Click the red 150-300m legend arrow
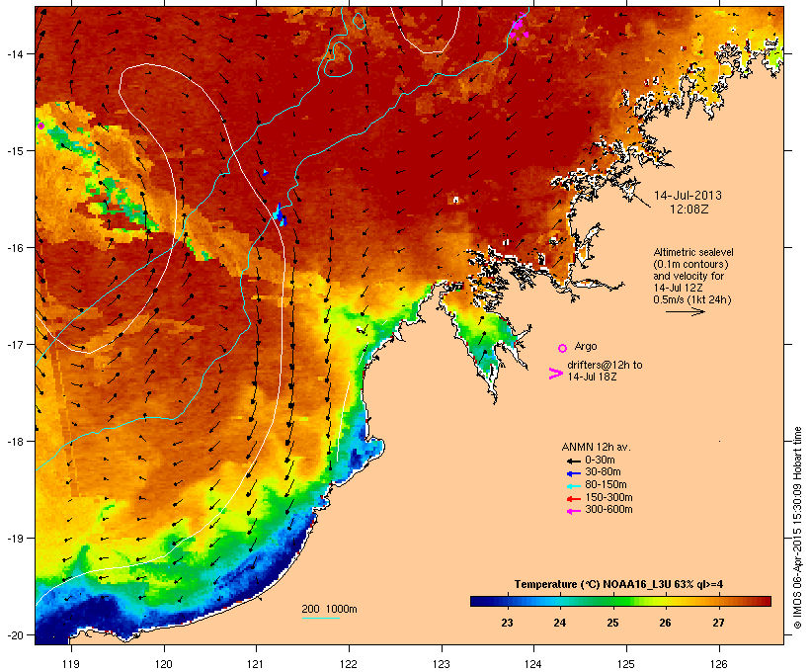 pyautogui.click(x=573, y=498)
